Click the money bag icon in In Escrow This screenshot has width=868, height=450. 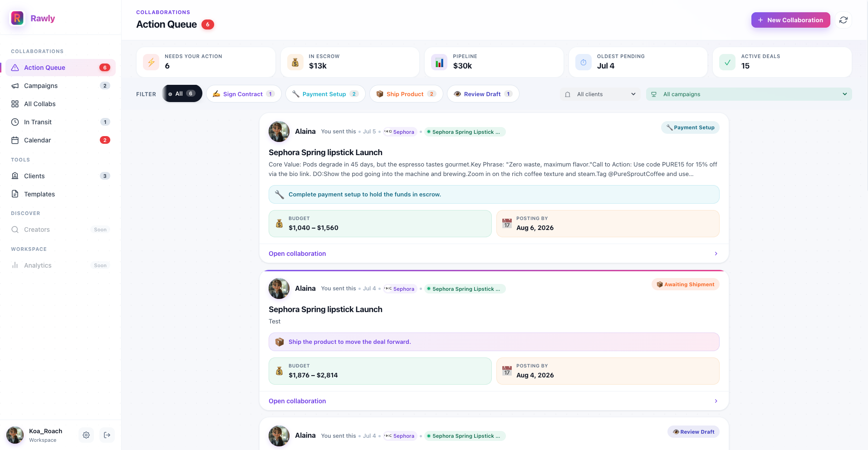pyautogui.click(x=295, y=62)
